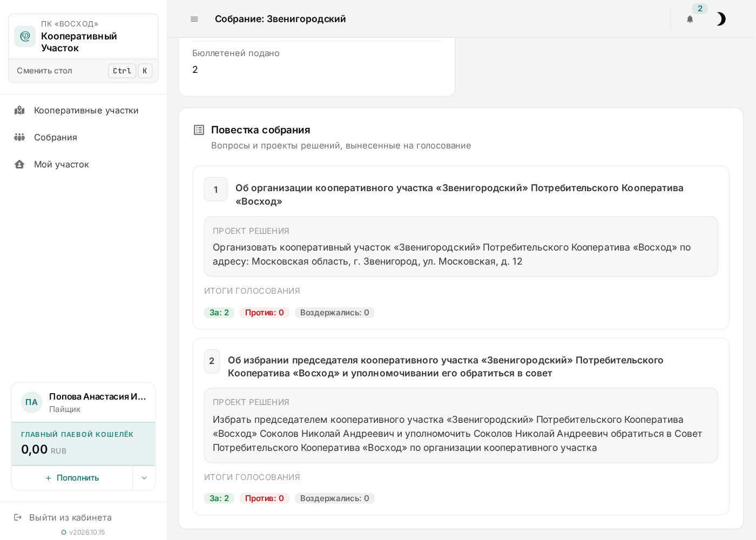This screenshot has height=540, width=756.
Task: Click the За: 2 badge for question 1
Action: click(219, 313)
